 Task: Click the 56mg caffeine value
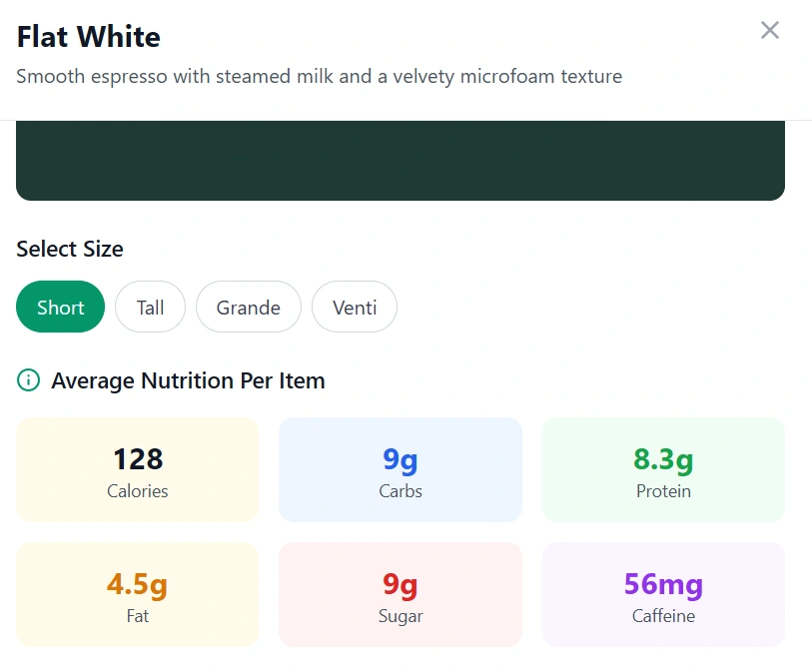662,586
